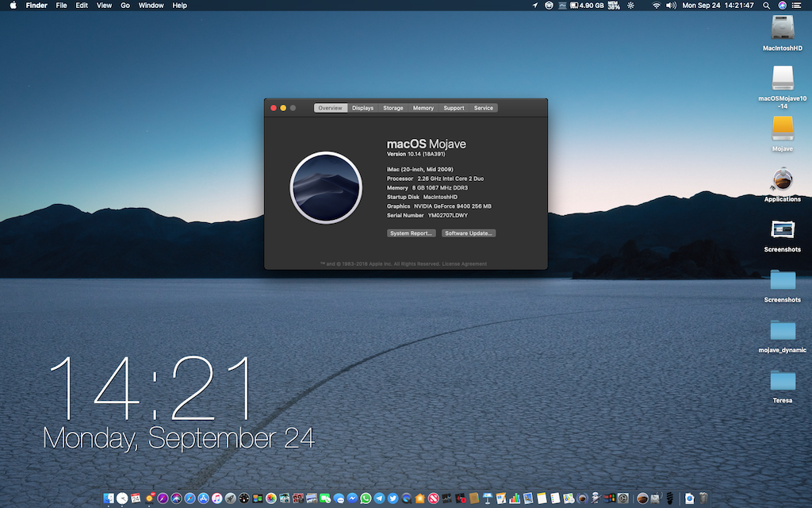812x508 pixels.
Task: Switch to the Displays tab
Action: pyautogui.click(x=362, y=108)
